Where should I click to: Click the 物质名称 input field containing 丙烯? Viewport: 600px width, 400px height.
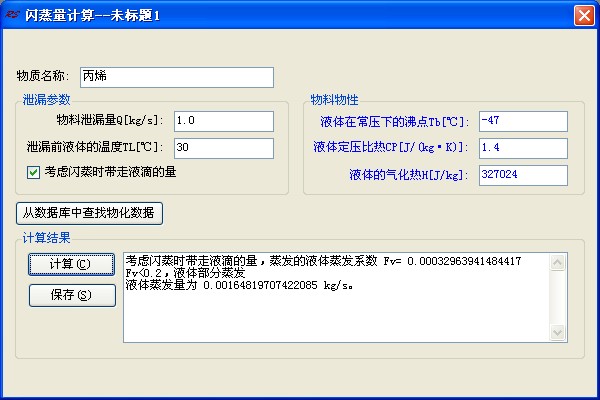coord(177,77)
